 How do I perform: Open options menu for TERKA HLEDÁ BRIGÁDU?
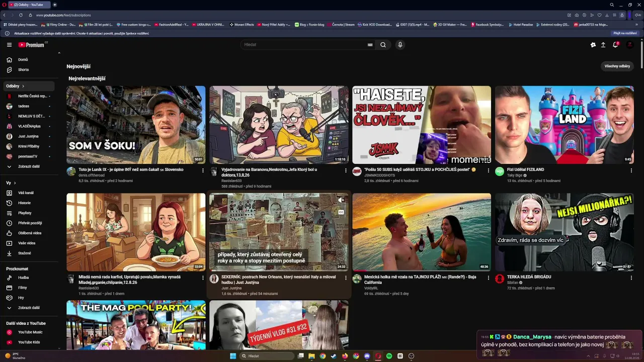(631, 278)
